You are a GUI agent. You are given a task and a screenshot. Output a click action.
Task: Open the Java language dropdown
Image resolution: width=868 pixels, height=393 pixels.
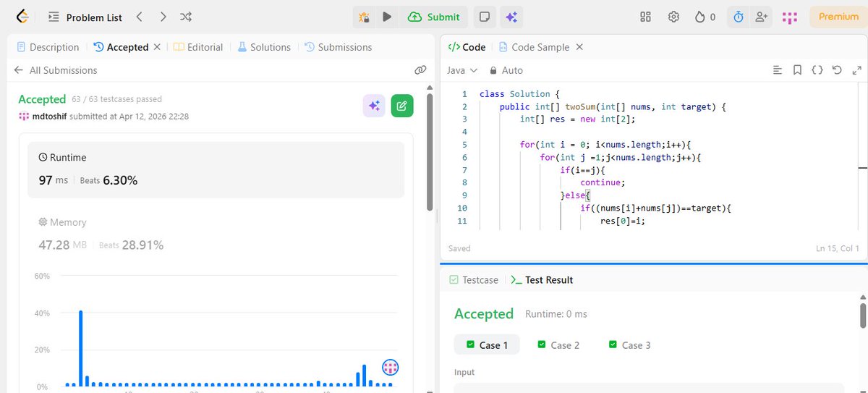(462, 70)
